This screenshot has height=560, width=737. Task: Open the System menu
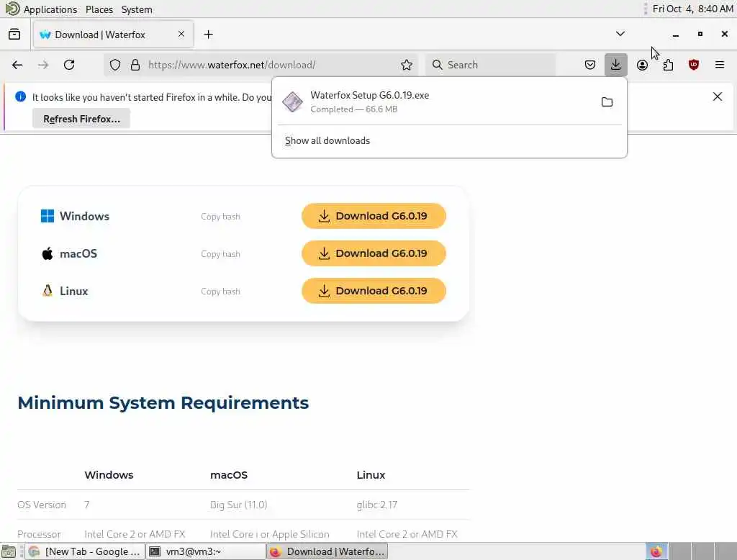pos(137,9)
